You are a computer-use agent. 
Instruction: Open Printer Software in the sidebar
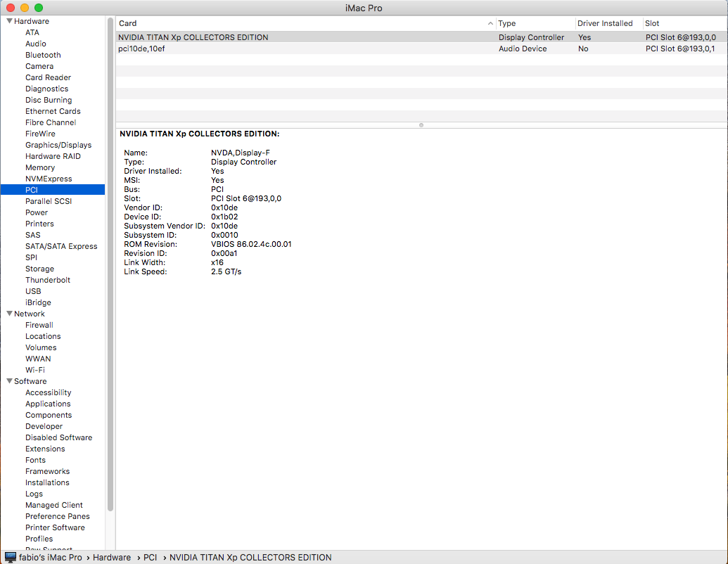pyautogui.click(x=55, y=527)
